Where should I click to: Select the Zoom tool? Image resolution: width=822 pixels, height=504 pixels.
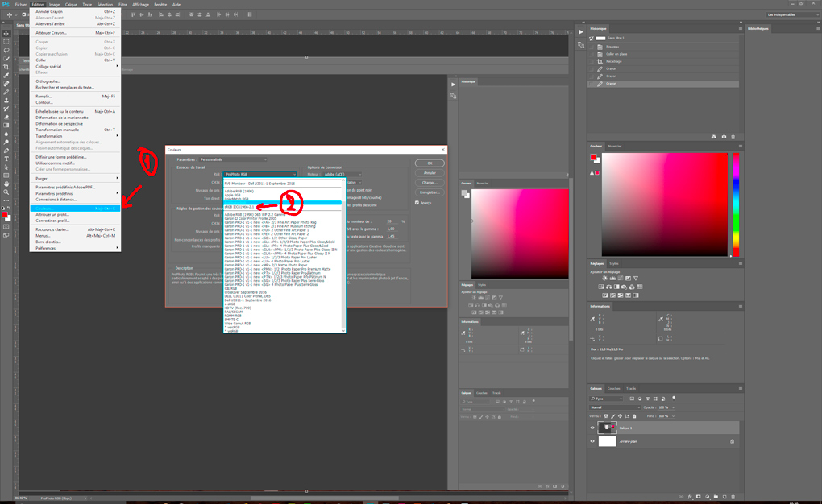coord(6,192)
